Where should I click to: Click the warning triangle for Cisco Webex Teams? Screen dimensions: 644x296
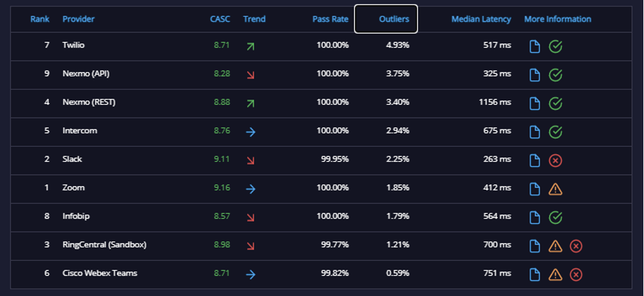click(555, 274)
